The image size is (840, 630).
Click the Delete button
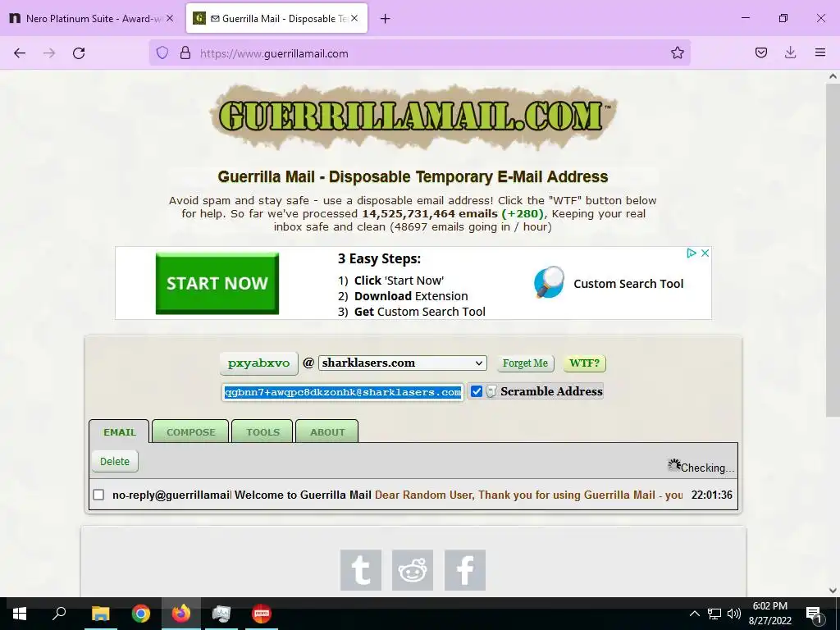point(115,461)
